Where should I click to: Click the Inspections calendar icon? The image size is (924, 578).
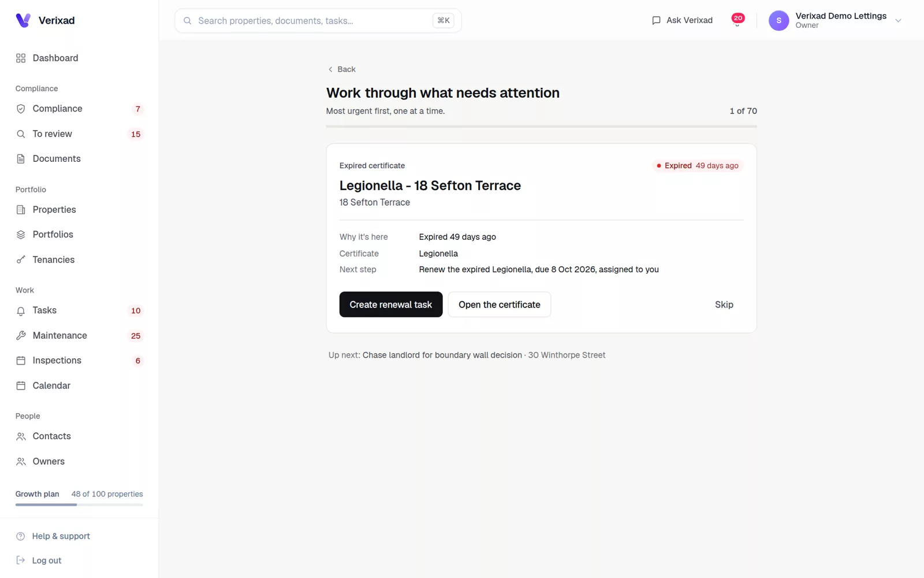pyautogui.click(x=21, y=361)
